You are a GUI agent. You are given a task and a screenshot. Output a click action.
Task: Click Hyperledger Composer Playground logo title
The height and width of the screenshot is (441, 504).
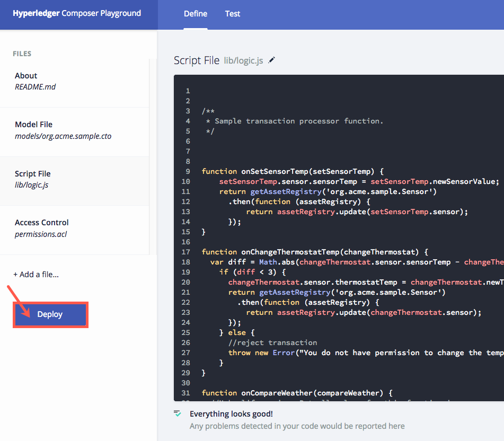coord(77,13)
